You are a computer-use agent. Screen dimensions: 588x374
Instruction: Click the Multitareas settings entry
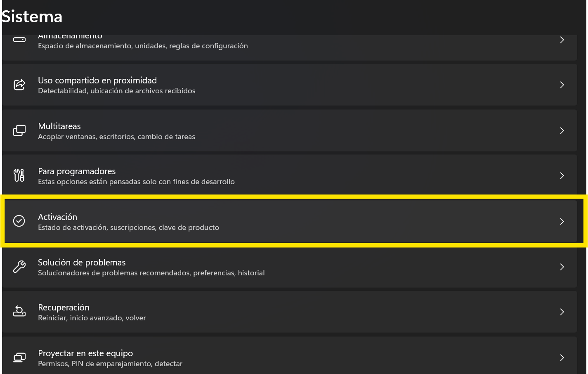pos(289,130)
